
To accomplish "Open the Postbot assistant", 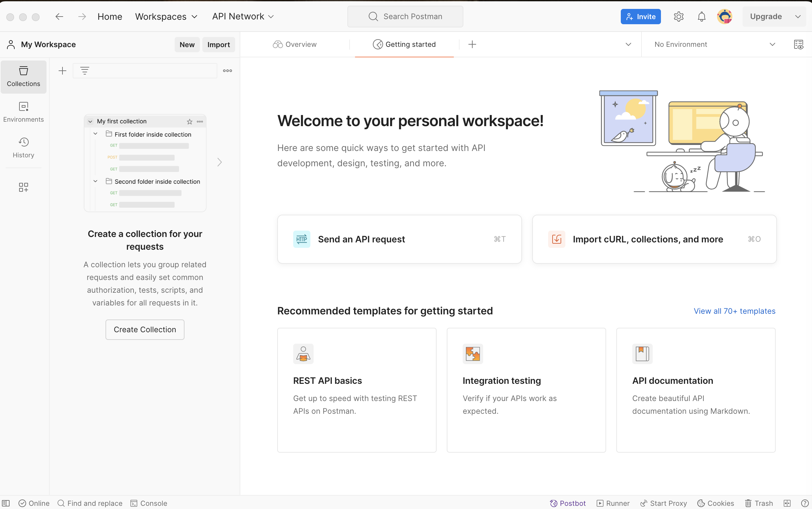I will [568, 503].
